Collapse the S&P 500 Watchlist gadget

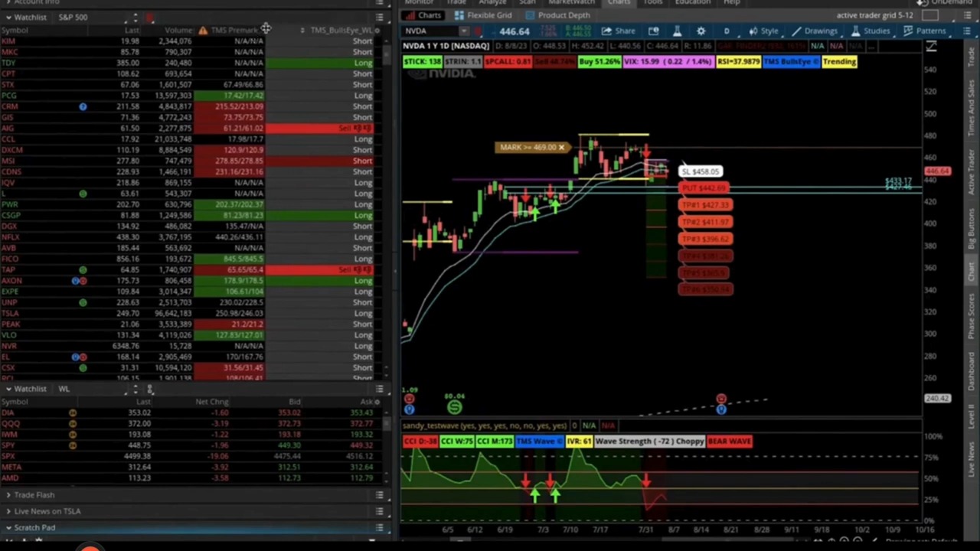[x=8, y=17]
